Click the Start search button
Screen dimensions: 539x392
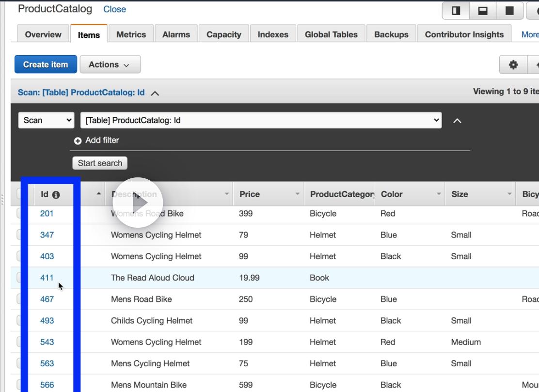tap(100, 163)
